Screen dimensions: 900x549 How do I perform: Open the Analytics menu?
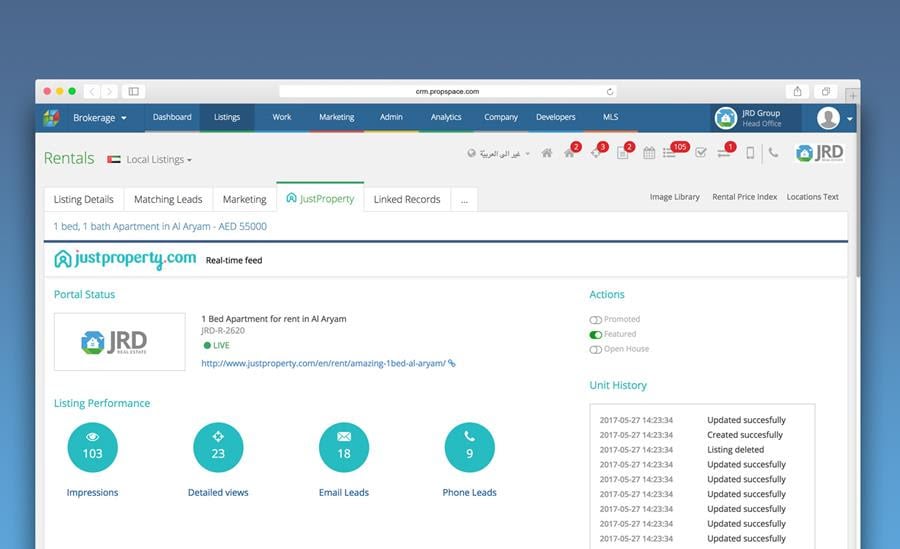[446, 117]
